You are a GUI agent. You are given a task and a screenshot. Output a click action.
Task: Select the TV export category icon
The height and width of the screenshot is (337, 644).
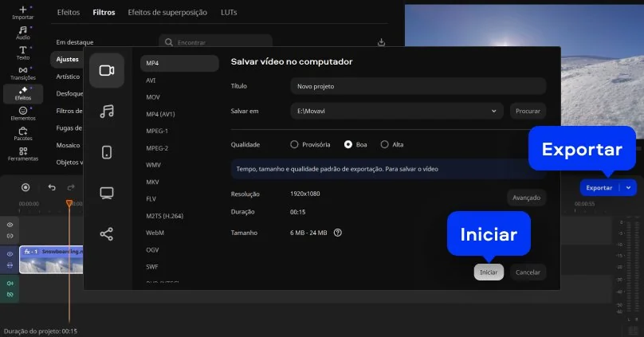[x=107, y=193]
